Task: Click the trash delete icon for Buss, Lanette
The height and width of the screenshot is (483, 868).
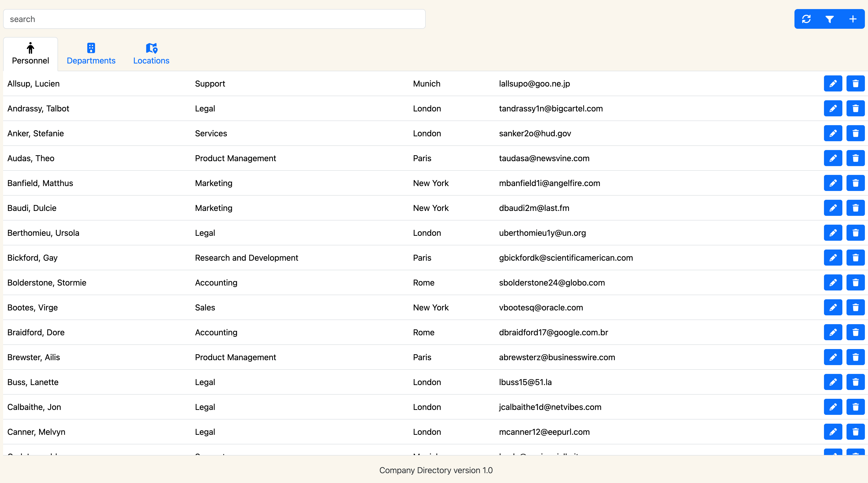Action: pos(856,382)
